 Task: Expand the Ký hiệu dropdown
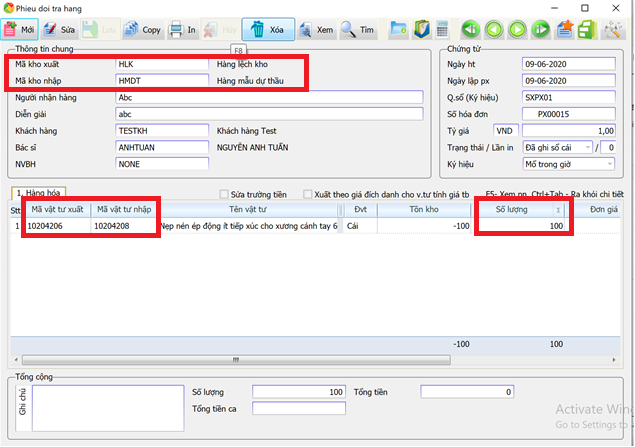[x=569, y=163]
